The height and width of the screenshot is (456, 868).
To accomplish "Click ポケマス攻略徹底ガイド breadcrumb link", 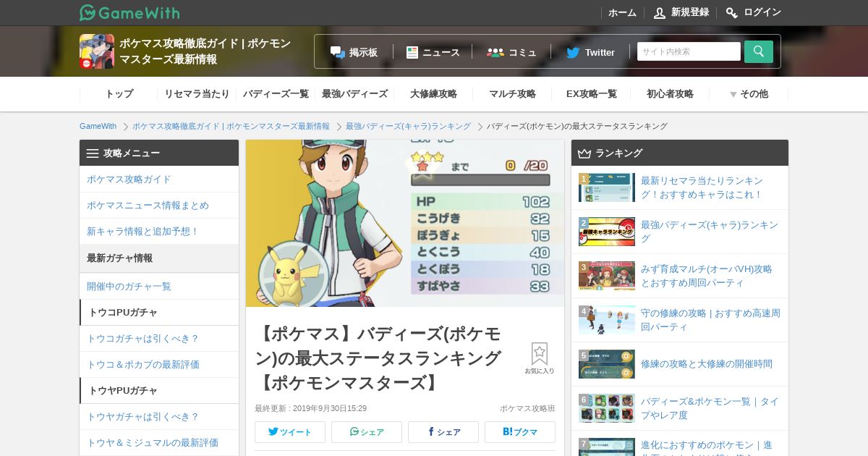I will (231, 126).
